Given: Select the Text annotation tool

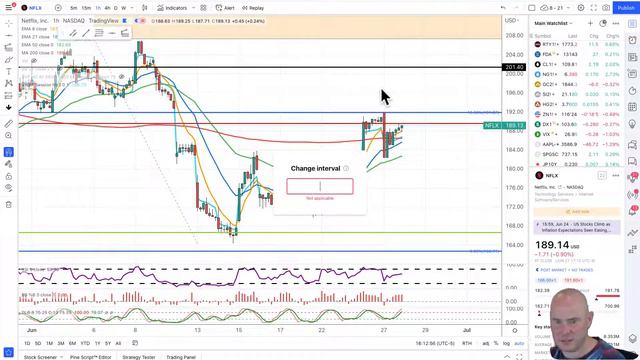Looking at the screenshot, I should pyautogui.click(x=9, y=72).
